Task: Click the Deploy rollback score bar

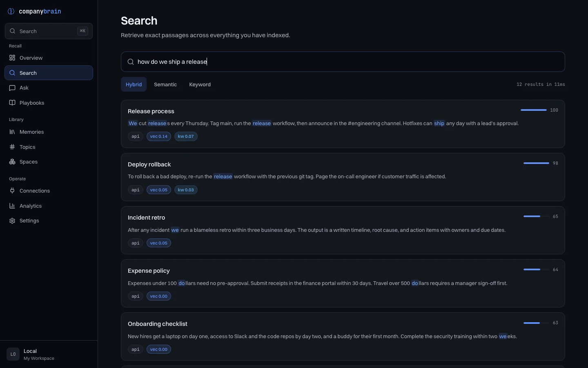Action: tap(537, 163)
